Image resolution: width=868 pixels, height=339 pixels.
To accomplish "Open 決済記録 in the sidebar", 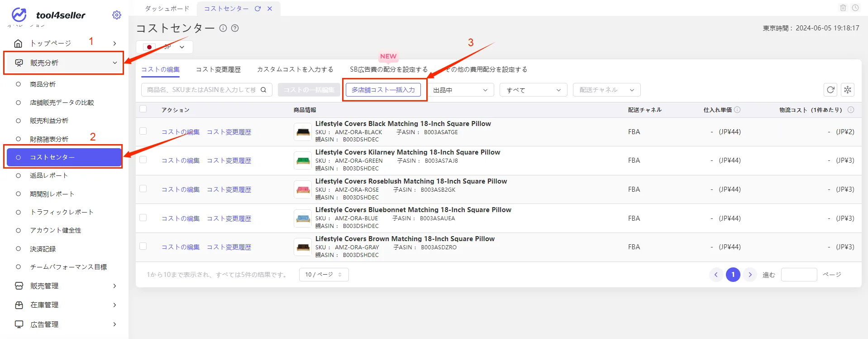I will pyautogui.click(x=43, y=249).
